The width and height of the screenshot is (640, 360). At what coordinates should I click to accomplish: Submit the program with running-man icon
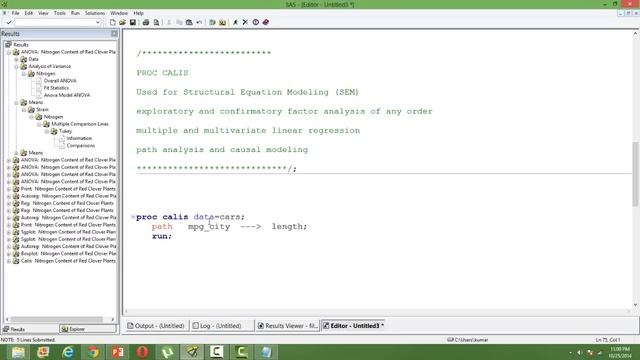(x=236, y=22)
